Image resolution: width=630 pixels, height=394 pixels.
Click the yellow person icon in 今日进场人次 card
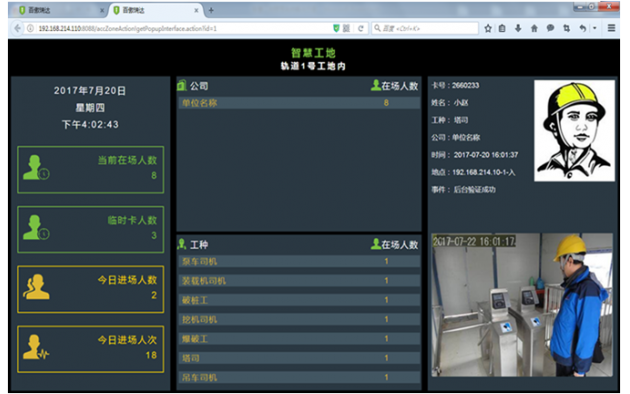pyautogui.click(x=36, y=347)
